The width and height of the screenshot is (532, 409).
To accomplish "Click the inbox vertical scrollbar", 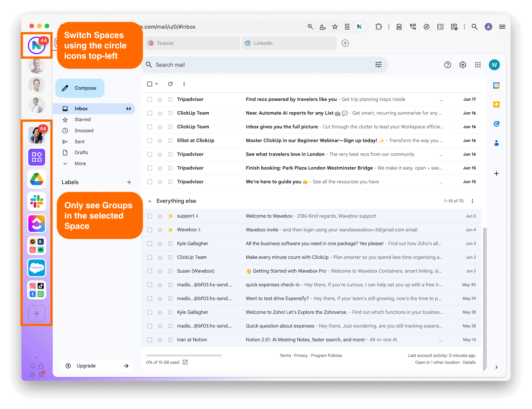I will (x=485, y=299).
